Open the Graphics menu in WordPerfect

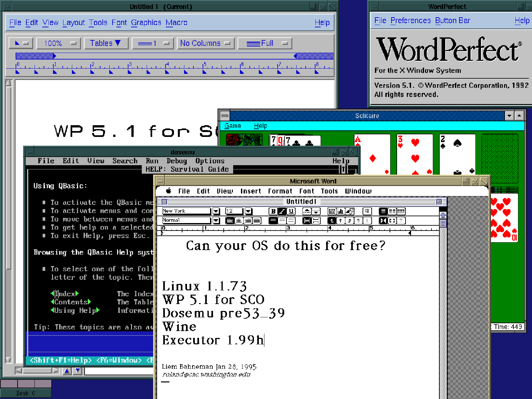[x=146, y=23]
